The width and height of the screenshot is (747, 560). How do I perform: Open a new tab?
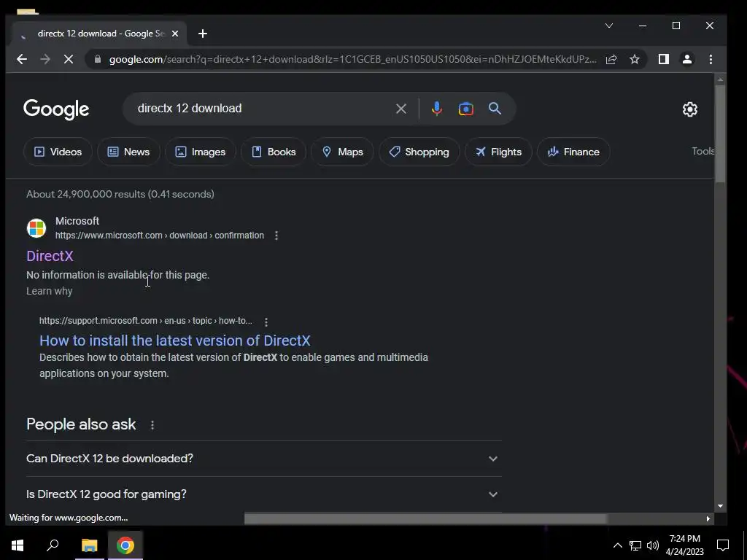coord(203,34)
